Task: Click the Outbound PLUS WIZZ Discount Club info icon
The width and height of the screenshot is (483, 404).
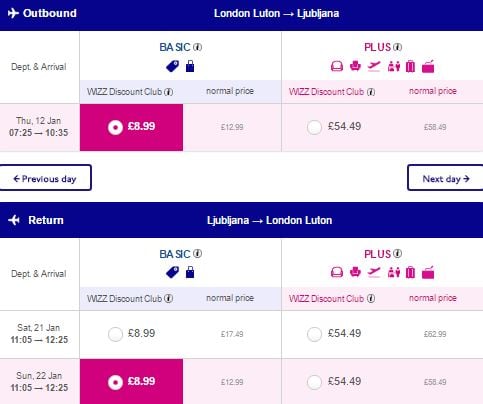Action: click(371, 92)
